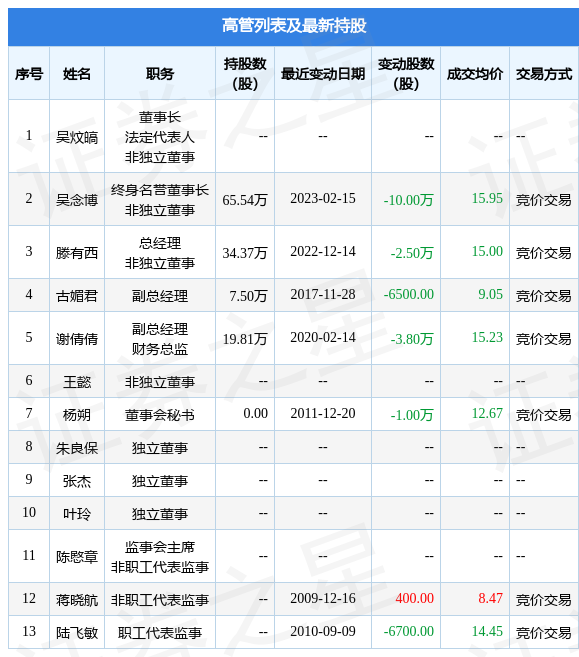Select the 最近变动日期 column header
The width and height of the screenshot is (579, 657).
point(323,74)
